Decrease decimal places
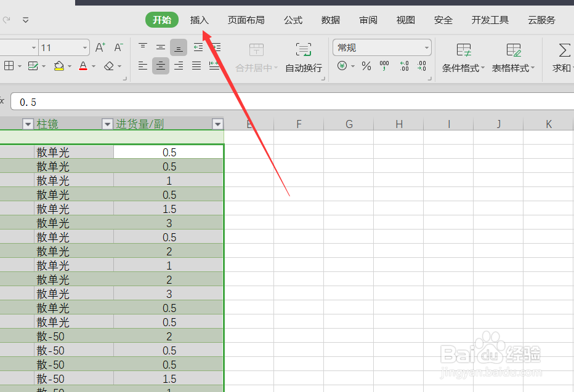The width and height of the screenshot is (574, 392). click(x=422, y=66)
